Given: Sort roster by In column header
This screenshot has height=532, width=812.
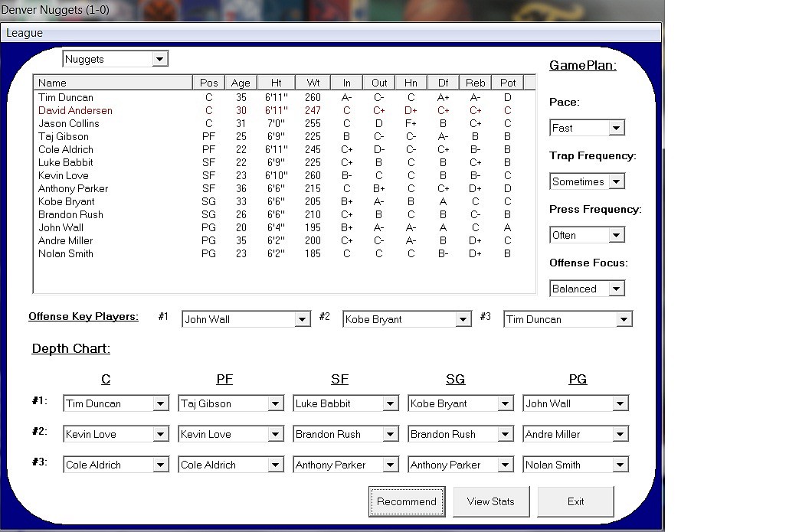Looking at the screenshot, I should pos(346,83).
